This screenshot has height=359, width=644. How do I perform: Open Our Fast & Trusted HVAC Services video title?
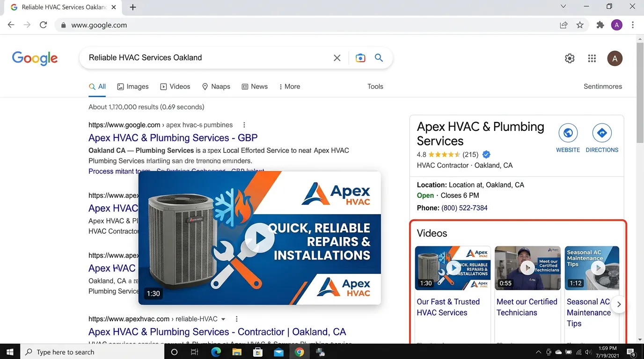pos(448,307)
